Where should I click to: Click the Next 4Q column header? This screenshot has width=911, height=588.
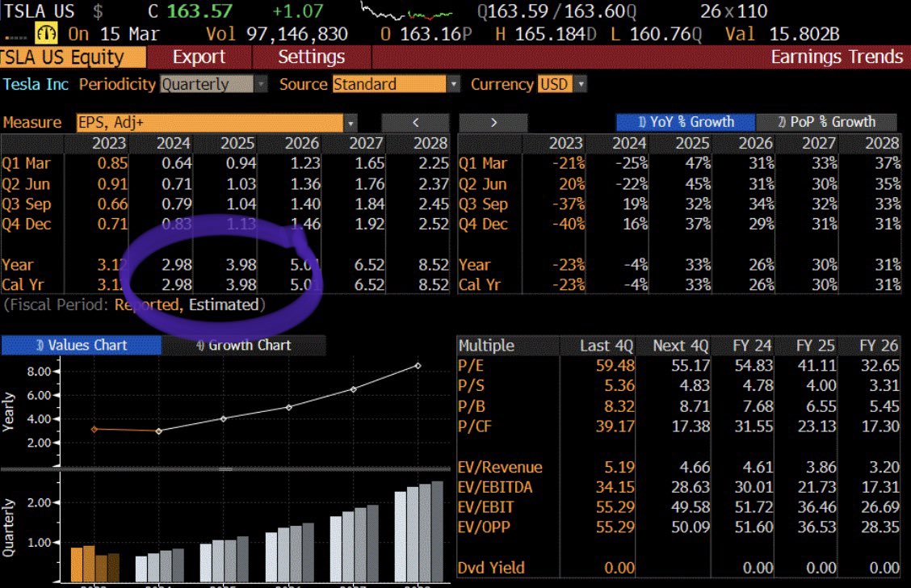click(x=680, y=346)
